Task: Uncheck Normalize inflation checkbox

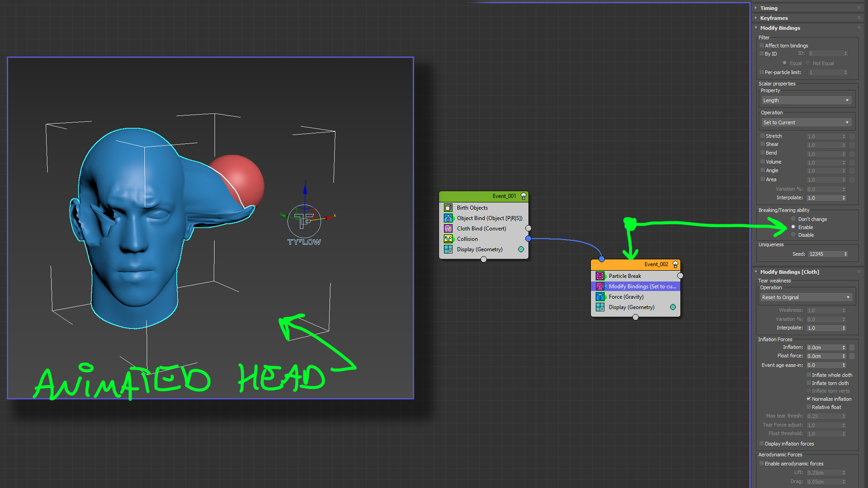Action: click(809, 399)
